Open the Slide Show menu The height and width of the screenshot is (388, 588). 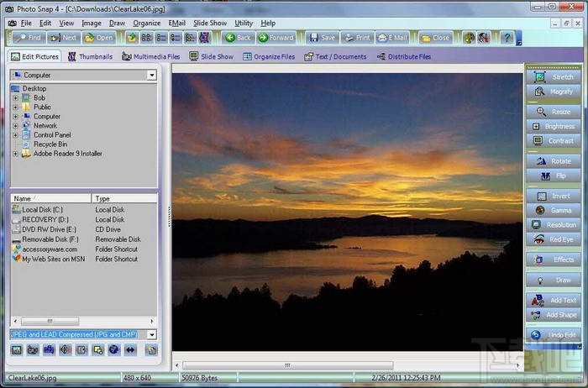(210, 24)
